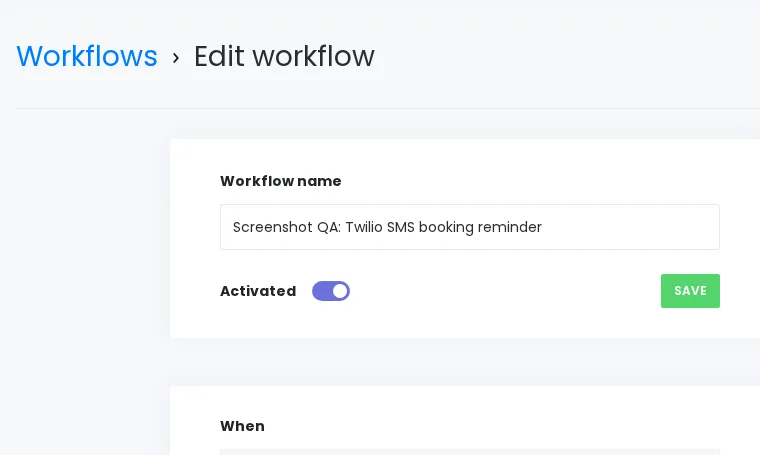Open the Workflows breadcrumb link
Viewport: 760px width, 455px height.
tap(87, 56)
